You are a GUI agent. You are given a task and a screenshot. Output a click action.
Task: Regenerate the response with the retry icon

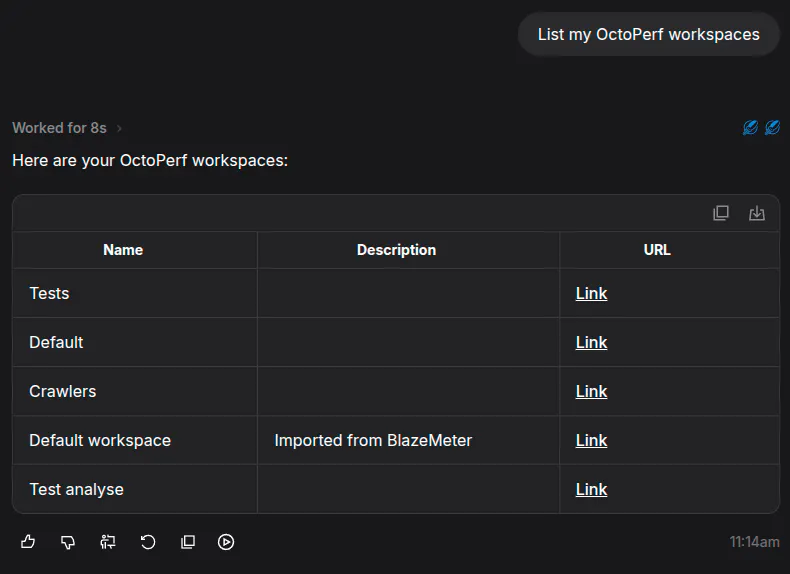click(x=148, y=542)
